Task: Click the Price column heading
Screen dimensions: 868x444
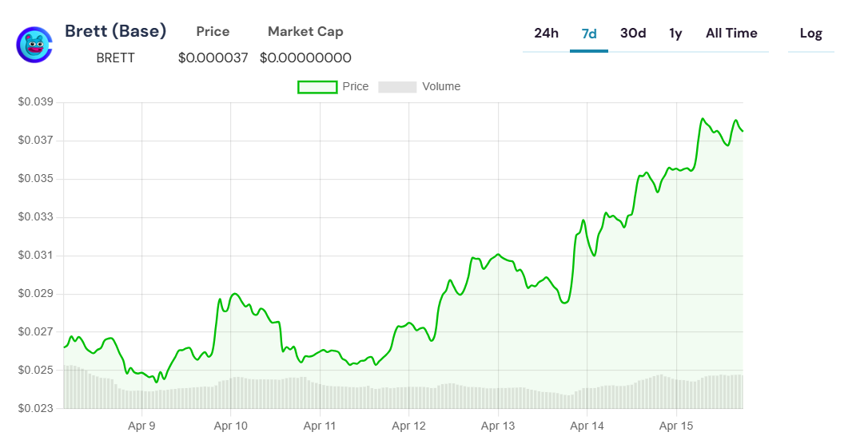Action: 213,31
